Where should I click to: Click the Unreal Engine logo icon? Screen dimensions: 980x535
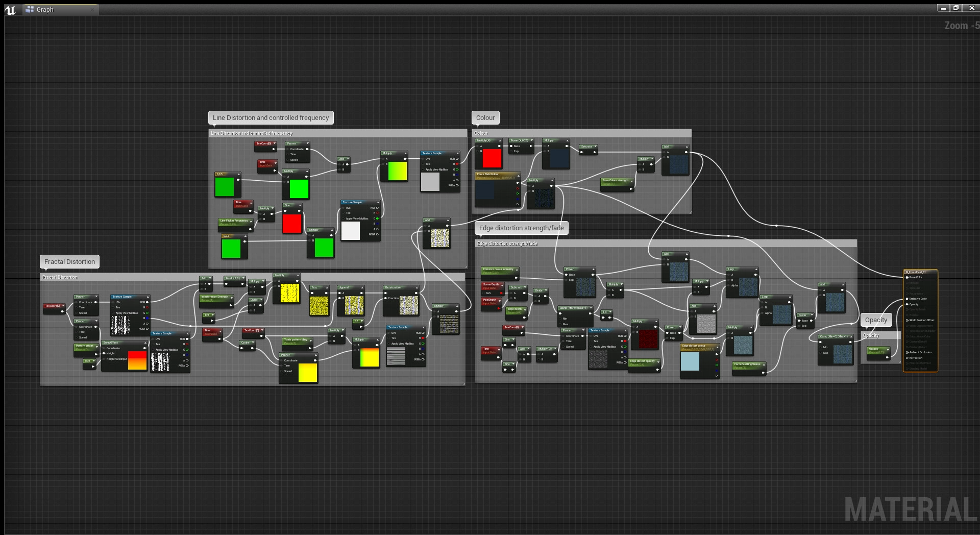point(10,10)
